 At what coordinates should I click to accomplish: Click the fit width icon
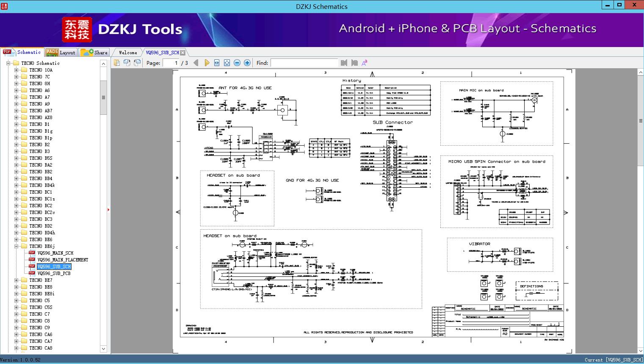tap(217, 63)
